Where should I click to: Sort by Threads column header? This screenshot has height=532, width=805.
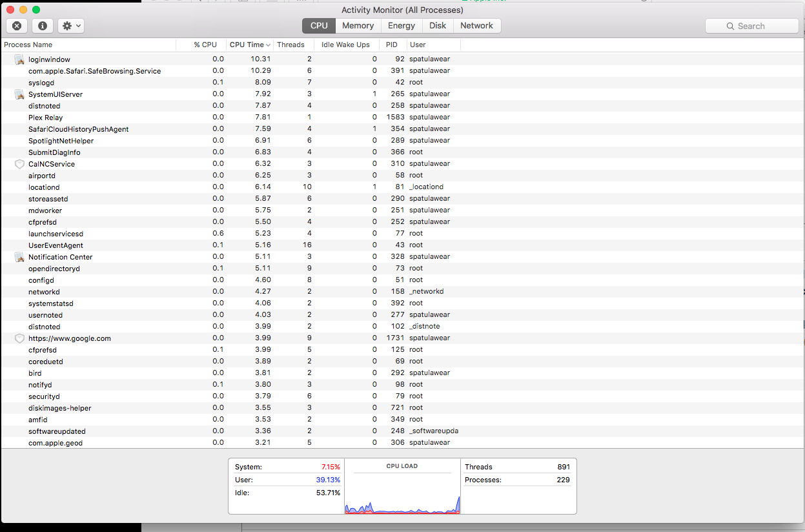[x=294, y=45]
